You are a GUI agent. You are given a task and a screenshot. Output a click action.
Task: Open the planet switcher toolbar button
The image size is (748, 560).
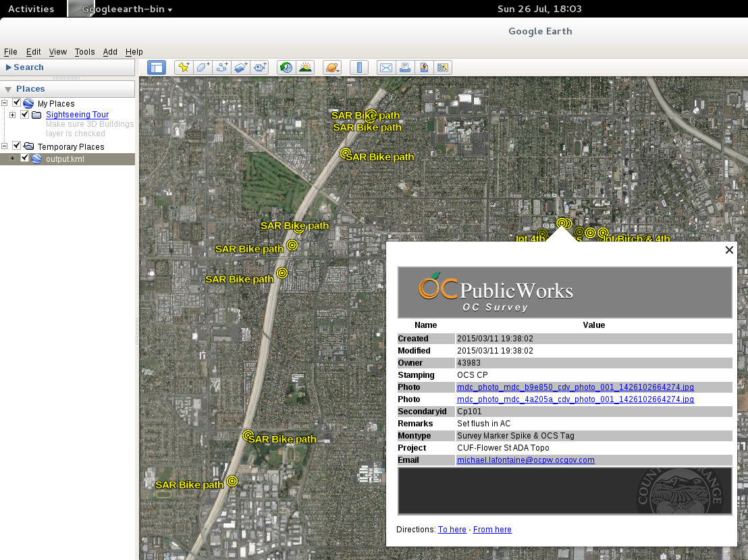click(x=332, y=67)
